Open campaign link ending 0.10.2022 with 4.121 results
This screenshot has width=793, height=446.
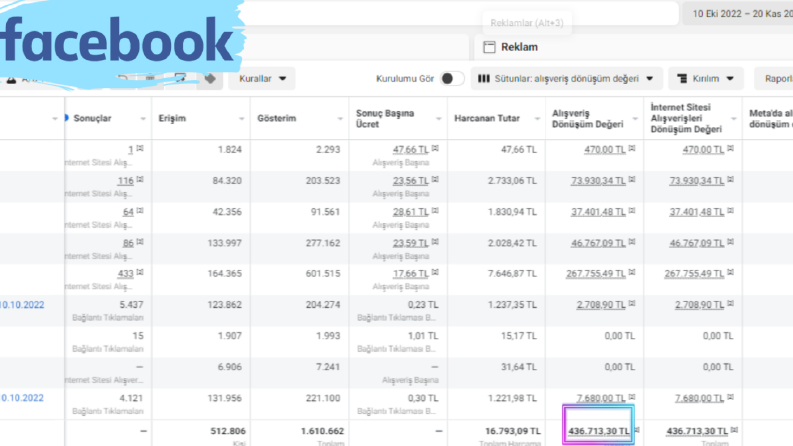coord(22,398)
